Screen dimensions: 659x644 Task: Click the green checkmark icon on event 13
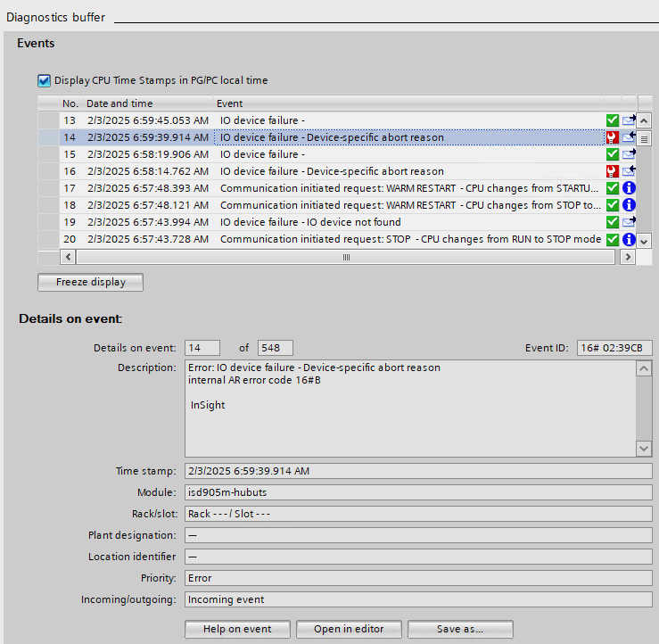point(612,120)
